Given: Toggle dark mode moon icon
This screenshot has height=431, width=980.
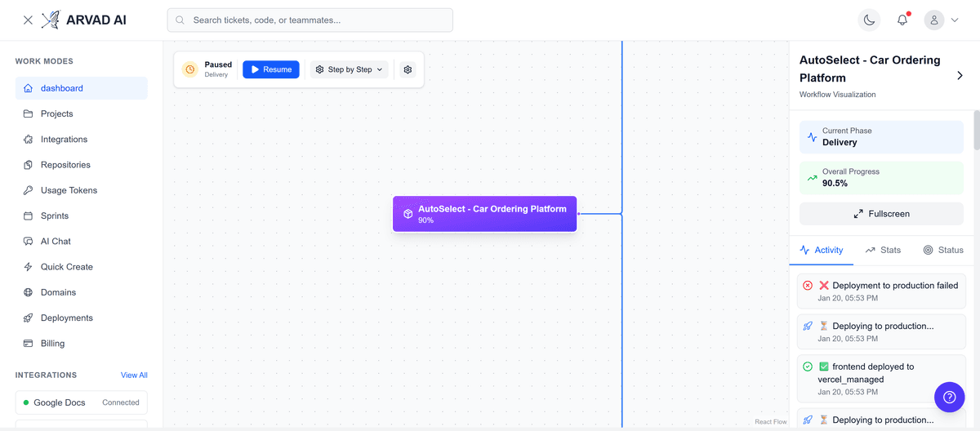Looking at the screenshot, I should pos(870,20).
